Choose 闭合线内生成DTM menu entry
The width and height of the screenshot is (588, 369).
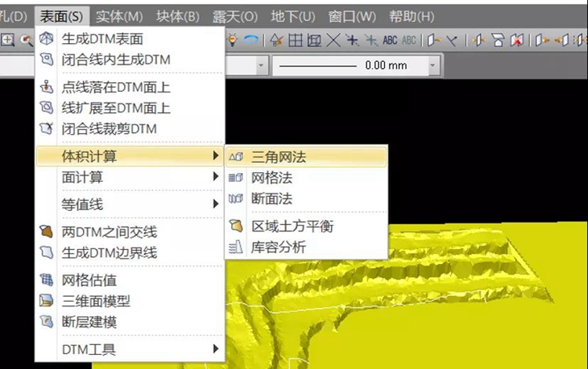click(129, 60)
